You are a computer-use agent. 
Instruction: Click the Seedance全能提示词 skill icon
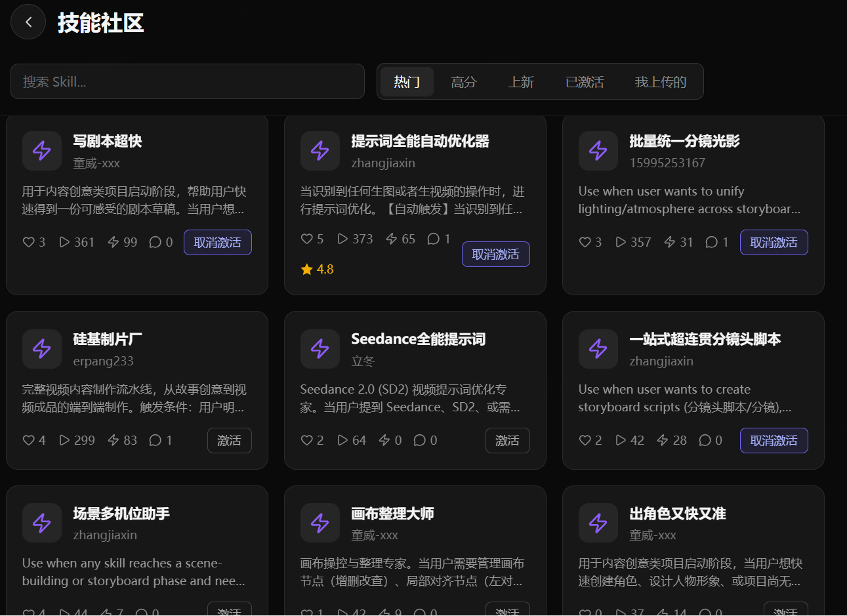pyautogui.click(x=320, y=348)
